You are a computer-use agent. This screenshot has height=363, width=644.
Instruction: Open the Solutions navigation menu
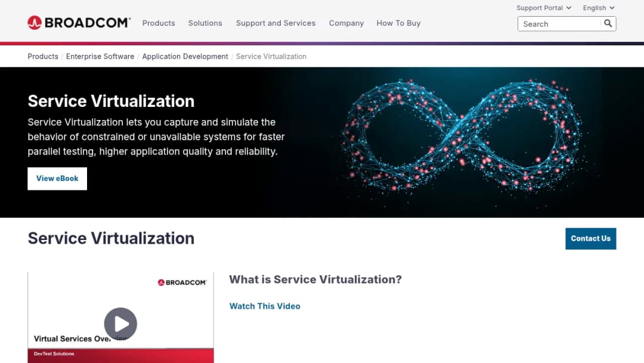coord(205,23)
